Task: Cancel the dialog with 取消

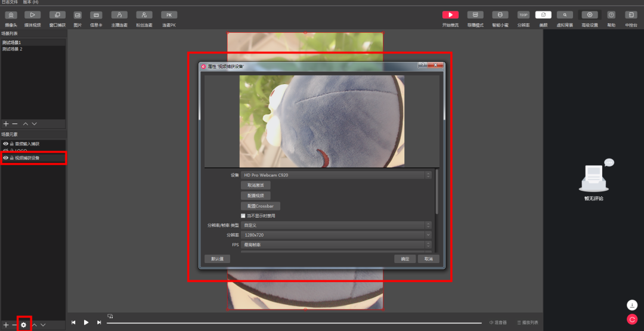Action: [x=428, y=259]
